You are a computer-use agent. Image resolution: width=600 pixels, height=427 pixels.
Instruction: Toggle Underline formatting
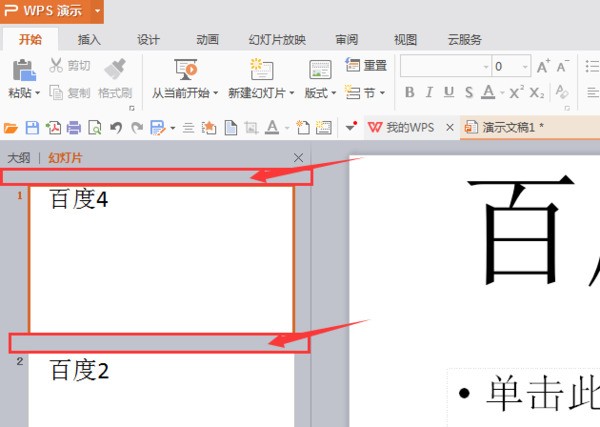coord(449,92)
